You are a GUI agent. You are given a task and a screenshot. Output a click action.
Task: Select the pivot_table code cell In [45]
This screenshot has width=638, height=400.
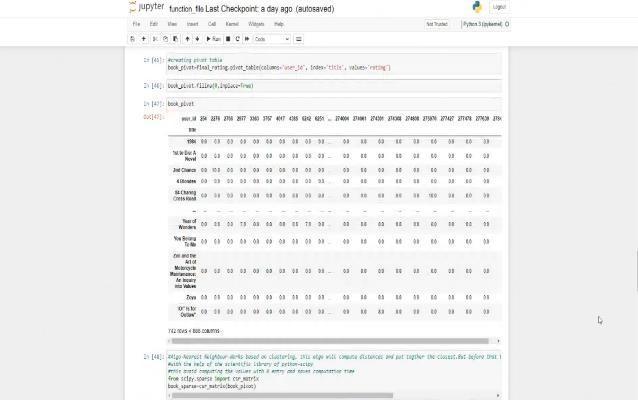tap(334, 64)
